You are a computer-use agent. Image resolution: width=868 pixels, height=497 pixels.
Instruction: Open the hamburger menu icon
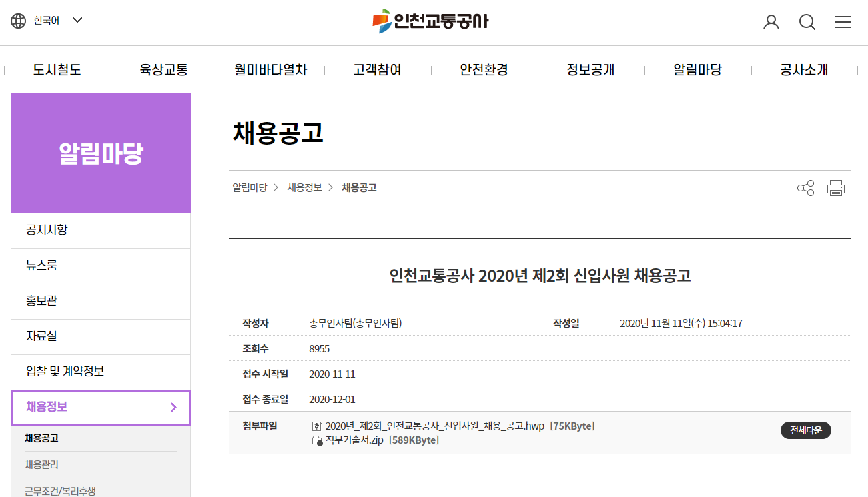(x=843, y=21)
